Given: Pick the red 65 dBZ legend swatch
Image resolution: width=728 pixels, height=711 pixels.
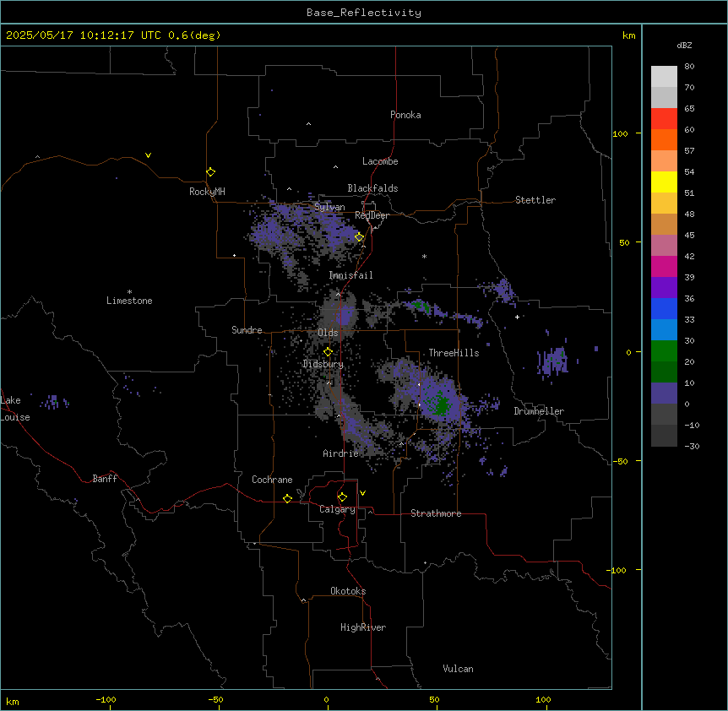Looking at the screenshot, I should point(664,119).
